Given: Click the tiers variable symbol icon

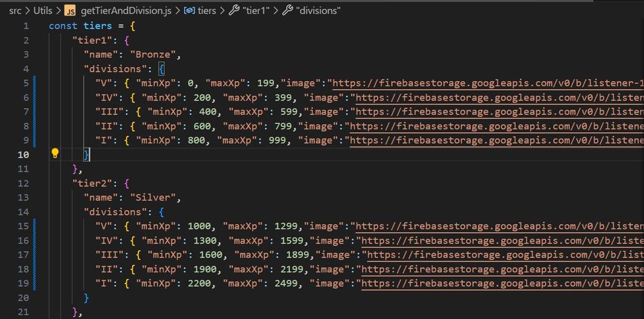Looking at the screenshot, I should [x=189, y=11].
